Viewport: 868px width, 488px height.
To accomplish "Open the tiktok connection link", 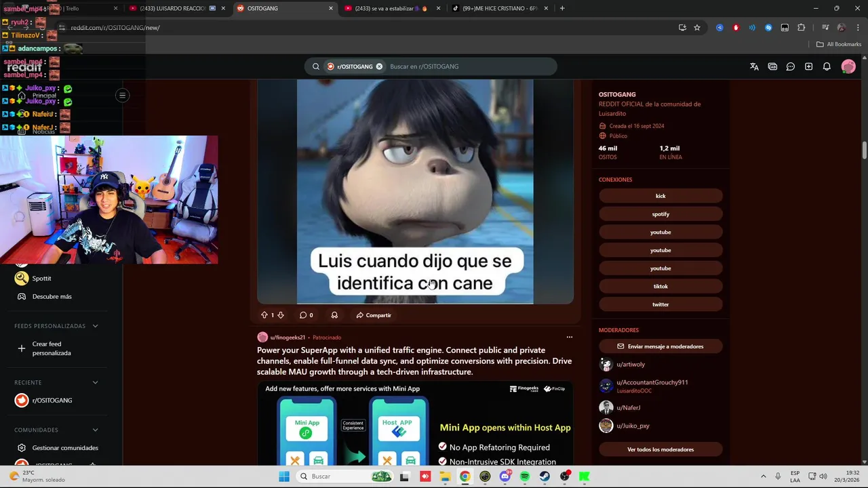I will click(x=660, y=286).
